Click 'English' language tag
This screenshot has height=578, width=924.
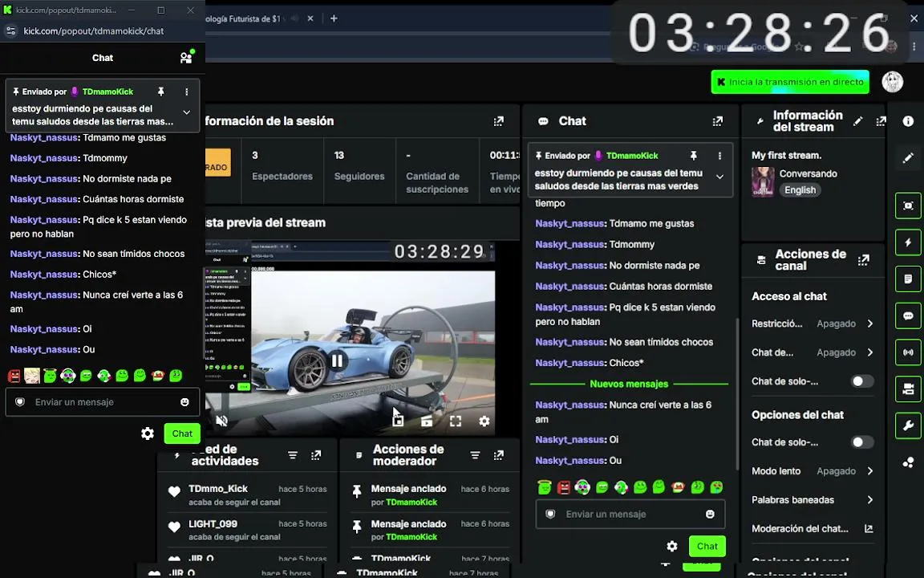coord(800,190)
